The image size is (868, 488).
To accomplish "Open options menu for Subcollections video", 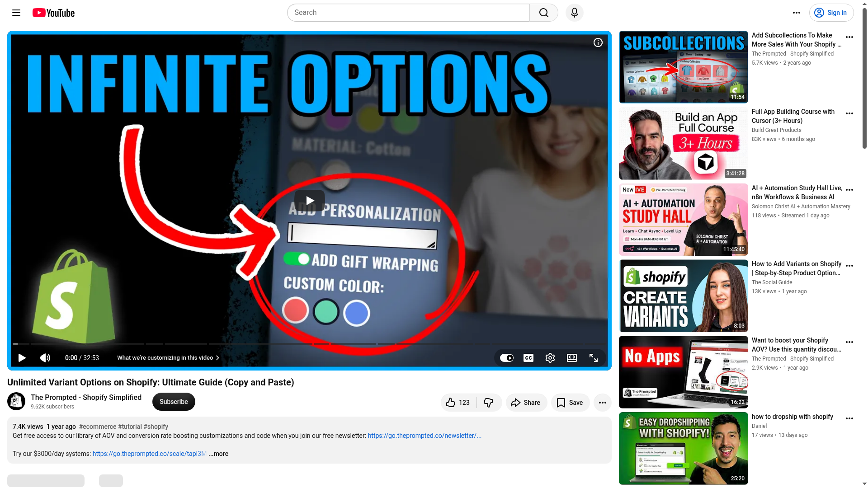I will click(849, 37).
